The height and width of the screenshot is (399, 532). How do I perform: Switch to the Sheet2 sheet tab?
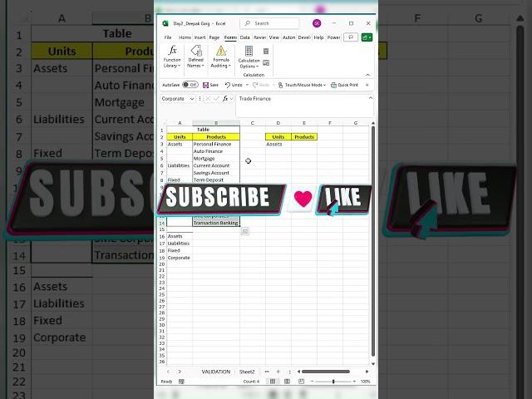(247, 372)
